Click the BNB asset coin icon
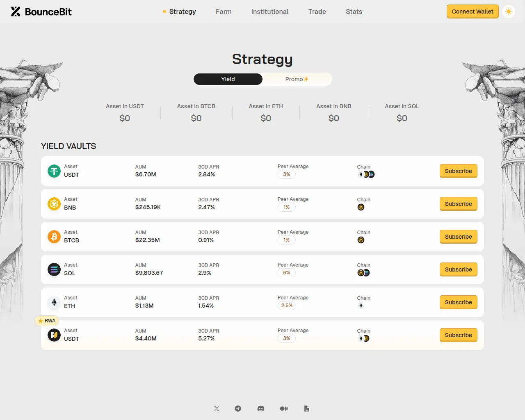Image resolution: width=525 pixels, height=420 pixels. tap(54, 204)
